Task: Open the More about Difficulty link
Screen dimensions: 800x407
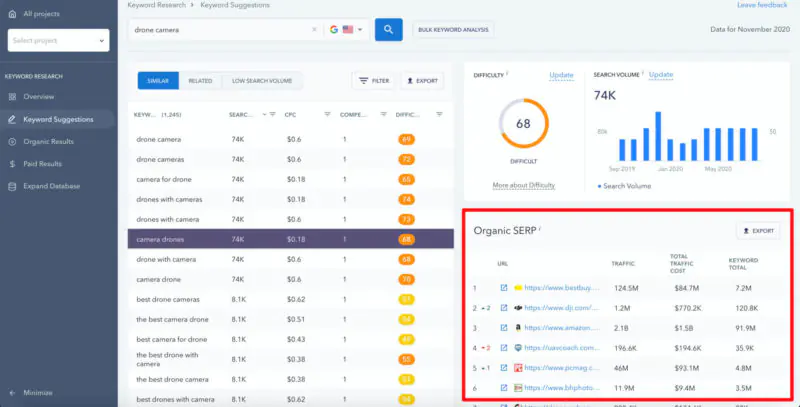Action: click(523, 186)
